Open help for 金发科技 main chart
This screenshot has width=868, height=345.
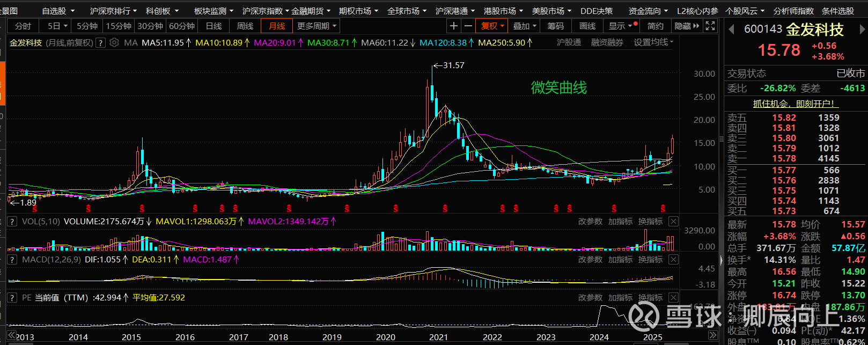pos(100,43)
